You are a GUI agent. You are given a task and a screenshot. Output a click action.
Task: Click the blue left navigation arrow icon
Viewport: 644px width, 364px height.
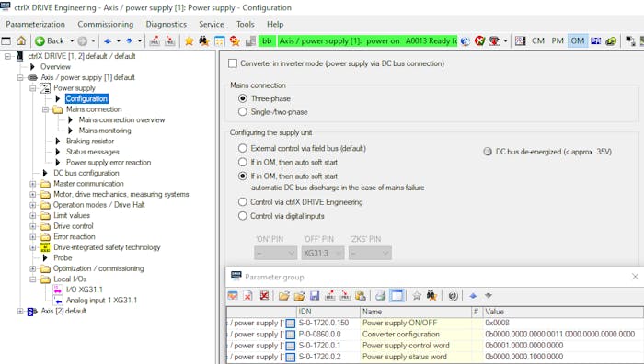point(108,40)
